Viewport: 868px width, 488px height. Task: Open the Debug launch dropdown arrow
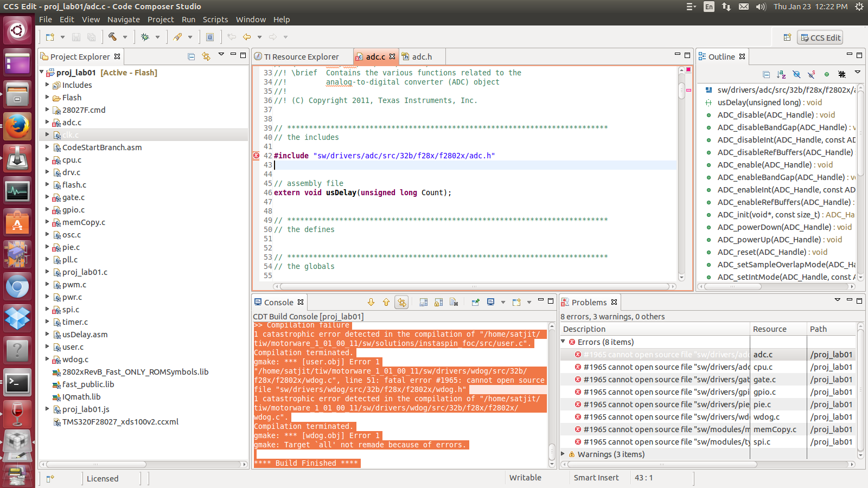157,37
